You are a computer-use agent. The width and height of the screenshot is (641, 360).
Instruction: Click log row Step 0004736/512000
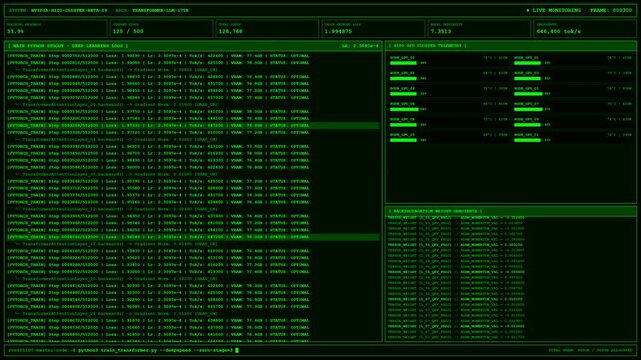coord(193,327)
